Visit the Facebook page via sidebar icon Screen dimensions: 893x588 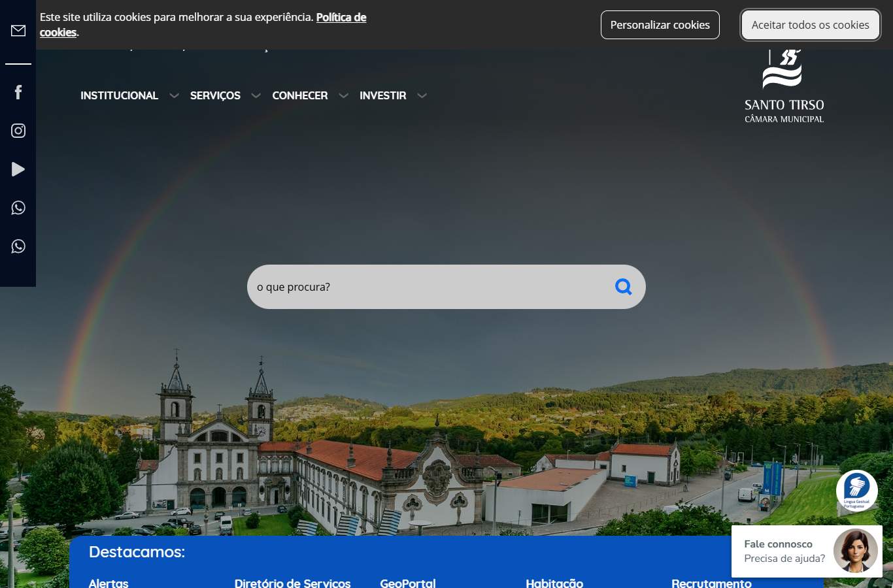[x=18, y=92]
